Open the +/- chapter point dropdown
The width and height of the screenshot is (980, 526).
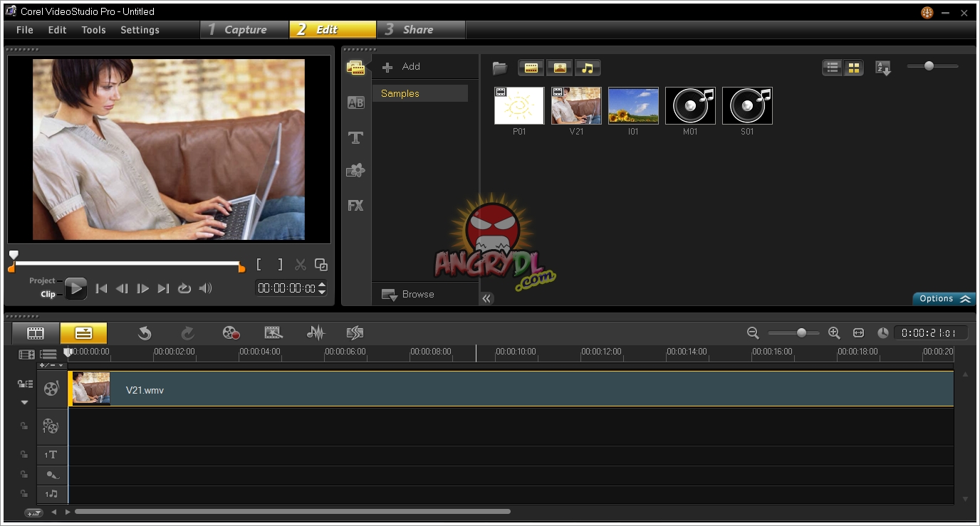pos(51,365)
